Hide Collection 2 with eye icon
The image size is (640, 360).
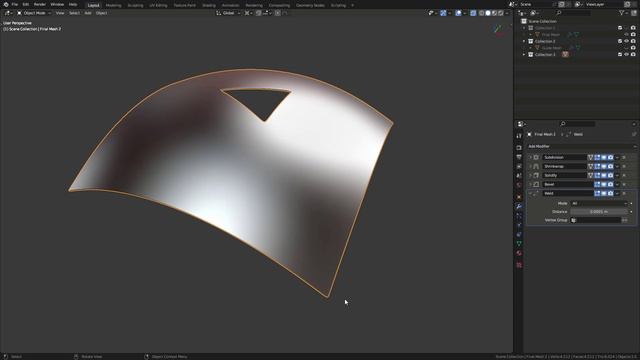tap(627, 41)
